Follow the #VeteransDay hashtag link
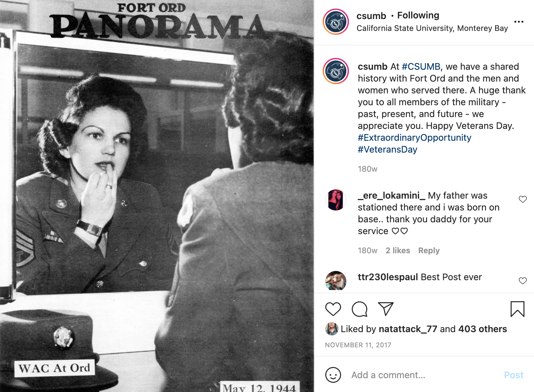 tap(387, 149)
